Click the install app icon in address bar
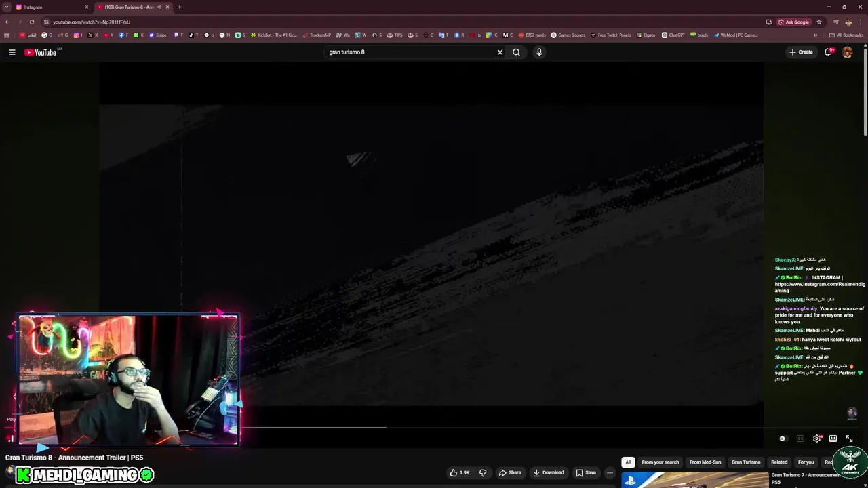 click(x=768, y=22)
